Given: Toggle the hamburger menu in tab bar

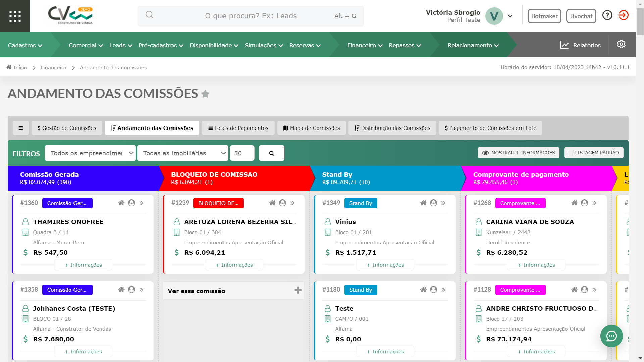Looking at the screenshot, I should [x=21, y=128].
